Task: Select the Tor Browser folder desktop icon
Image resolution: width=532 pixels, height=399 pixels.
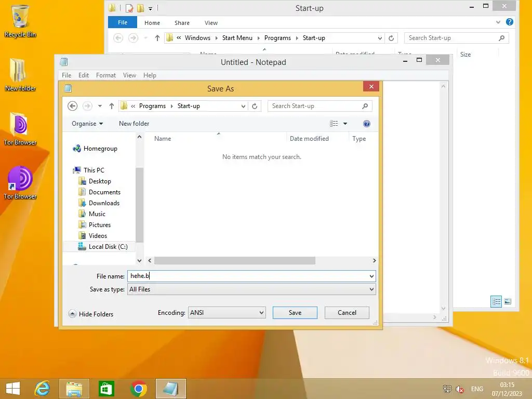Action: pyautogui.click(x=20, y=129)
